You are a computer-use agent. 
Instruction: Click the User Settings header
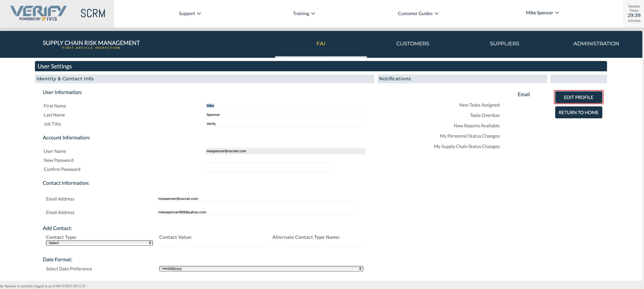click(321, 66)
